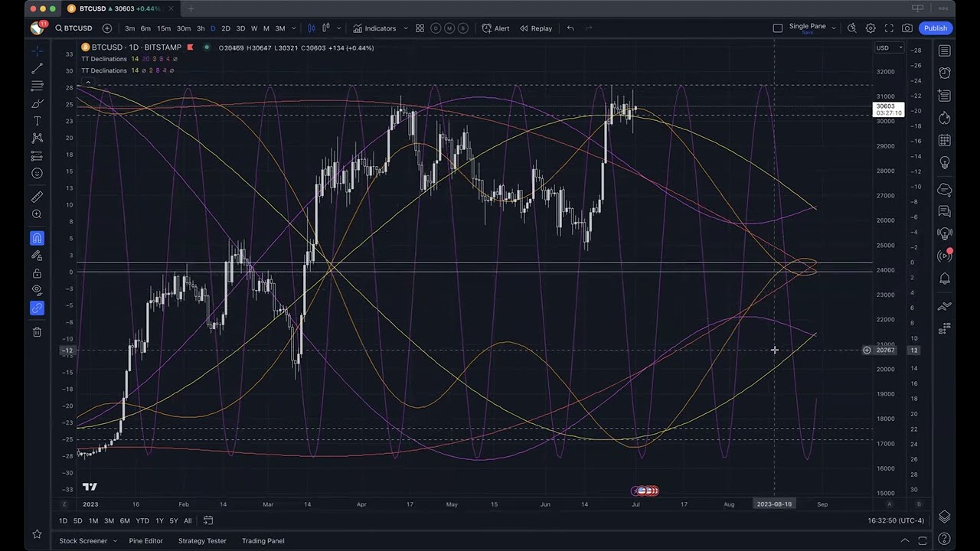Collapse the bottom panel chevron
Image resolution: width=980 pixels, height=551 pixels.
904,540
